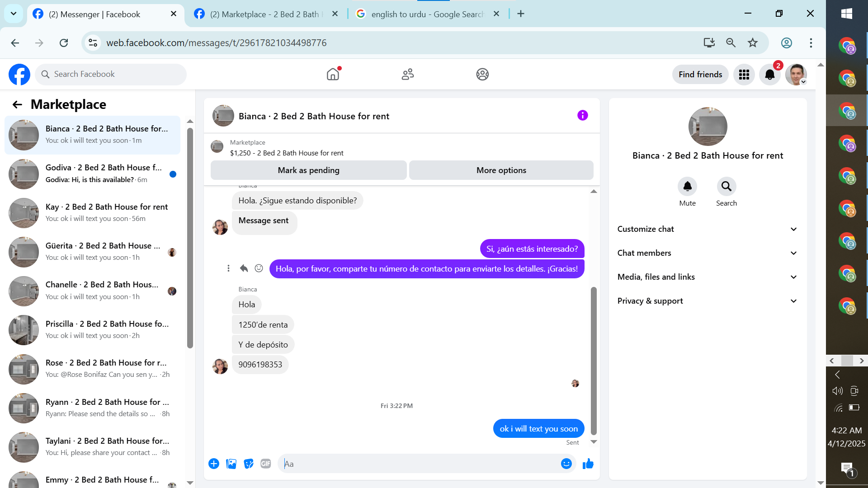Select the Messenger Facebook tab
Screen dimensions: 868x488
[x=106, y=14]
